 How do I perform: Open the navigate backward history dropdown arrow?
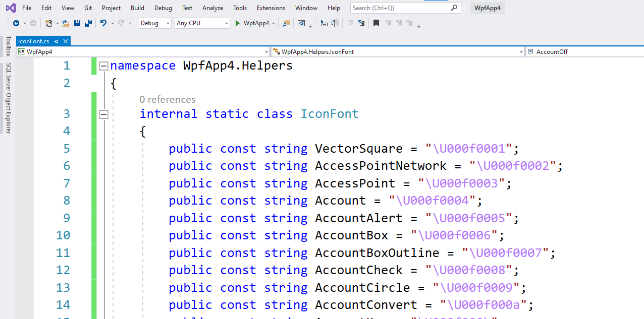24,23
